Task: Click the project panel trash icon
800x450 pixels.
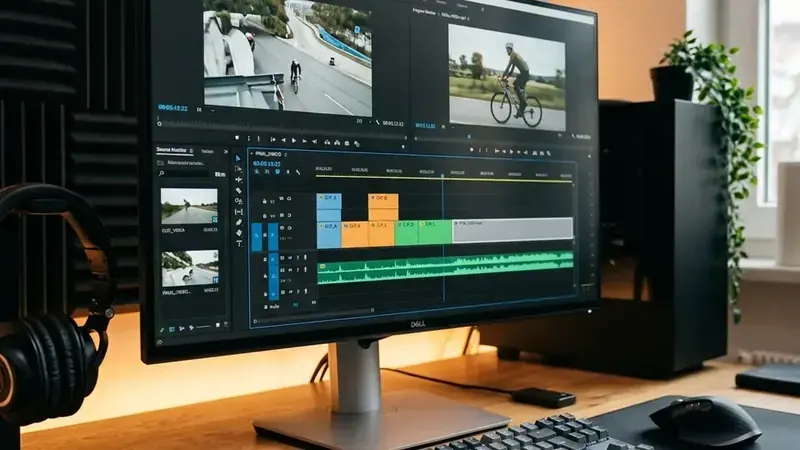Action: [226, 324]
